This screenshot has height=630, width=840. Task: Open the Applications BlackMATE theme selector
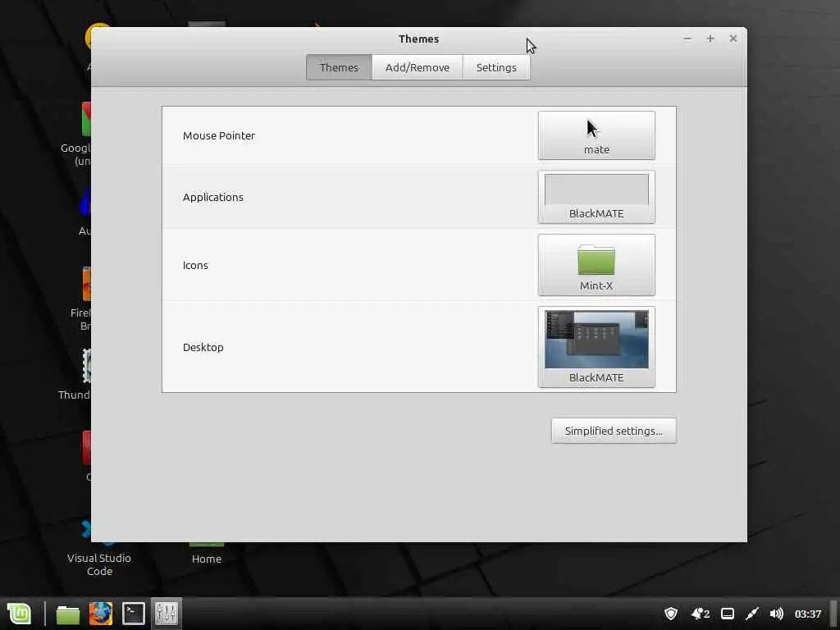[x=596, y=197]
